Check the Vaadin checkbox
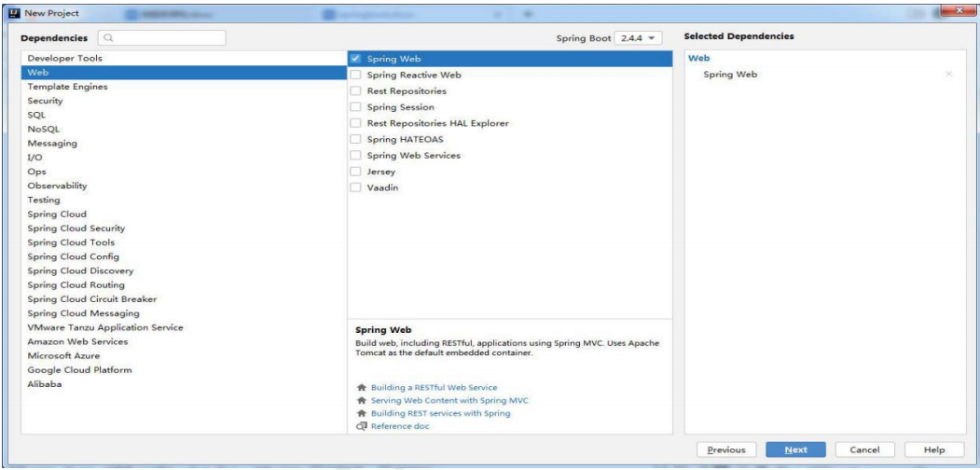The image size is (980, 470). pos(355,188)
